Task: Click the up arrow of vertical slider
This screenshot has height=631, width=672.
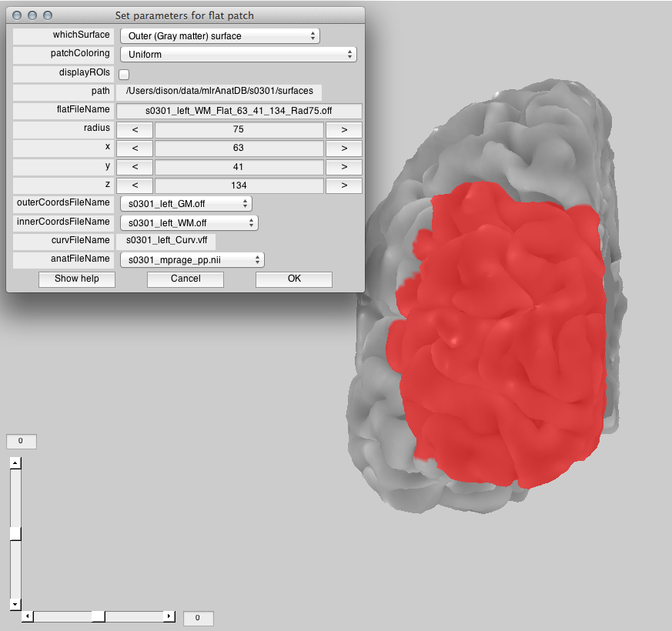Action: (x=15, y=463)
